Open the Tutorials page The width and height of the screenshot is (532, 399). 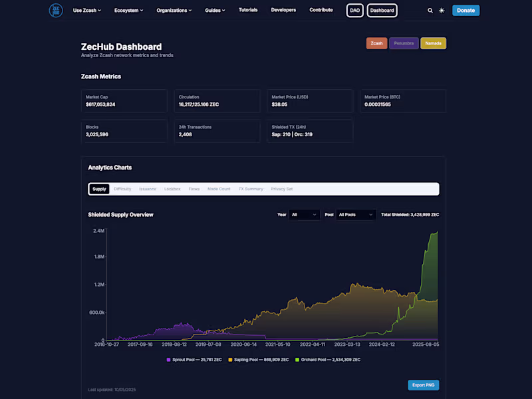[x=248, y=10]
